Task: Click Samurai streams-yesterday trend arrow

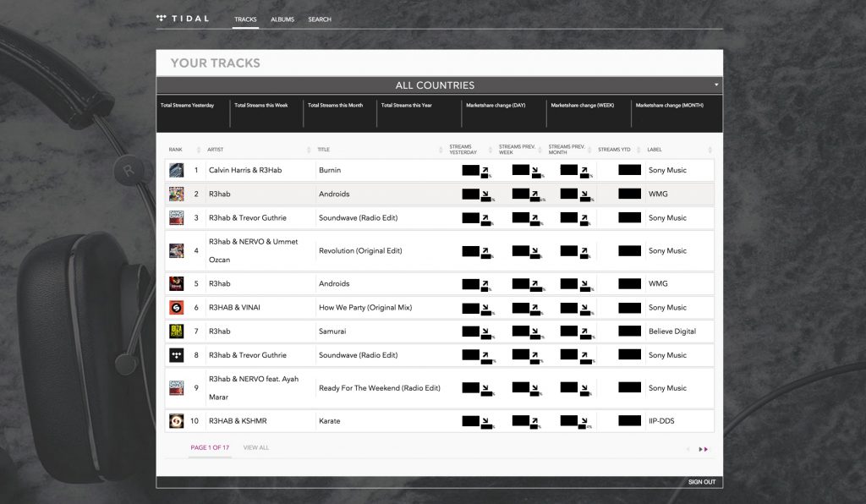Action: pyautogui.click(x=485, y=331)
